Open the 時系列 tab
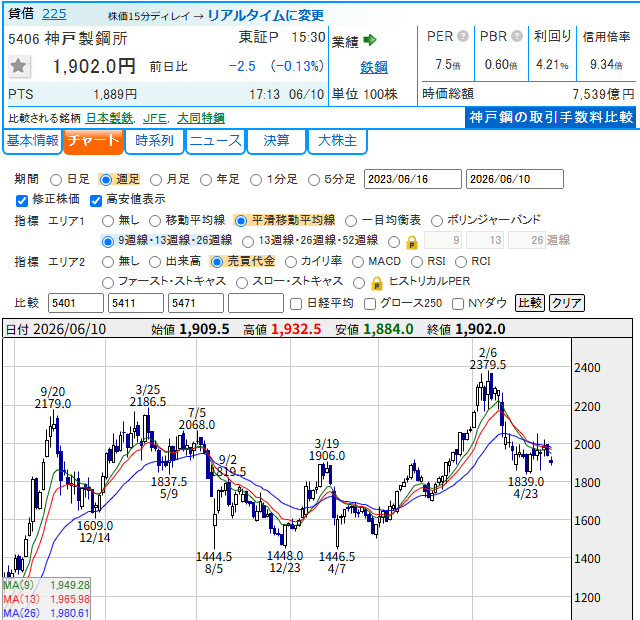This screenshot has width=640, height=620. (154, 141)
